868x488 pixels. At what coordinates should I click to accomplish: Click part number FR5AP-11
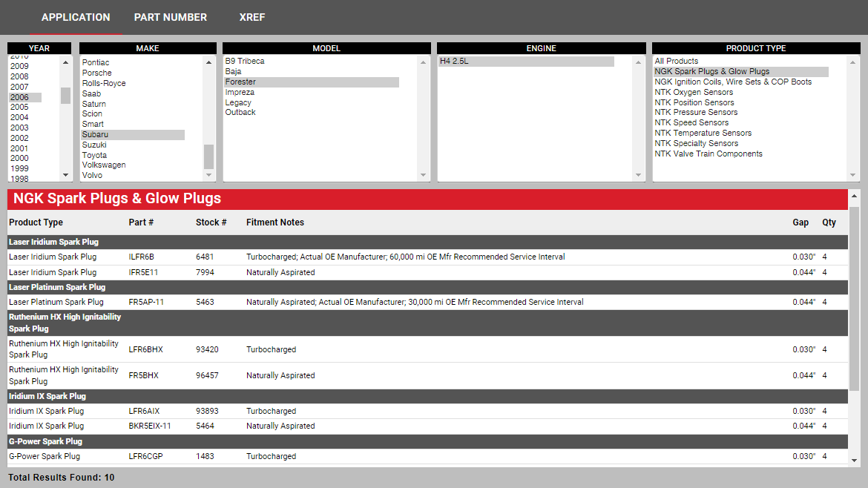pyautogui.click(x=146, y=303)
